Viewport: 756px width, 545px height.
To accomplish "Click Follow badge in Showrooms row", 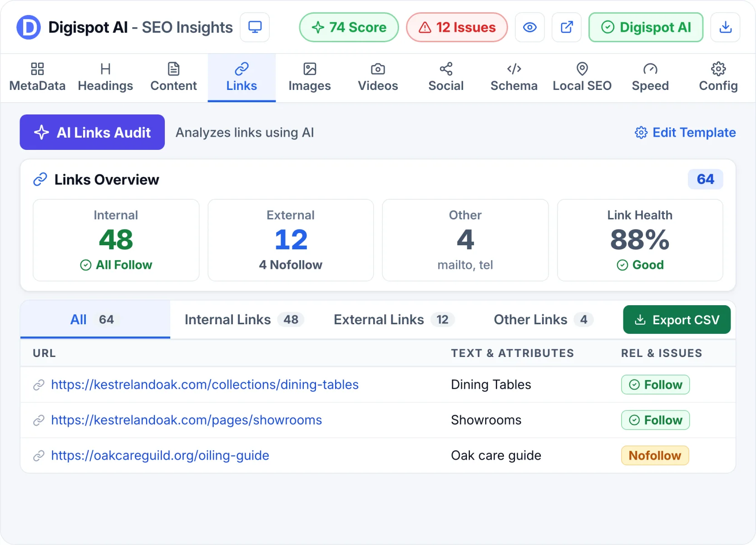I will (x=655, y=420).
